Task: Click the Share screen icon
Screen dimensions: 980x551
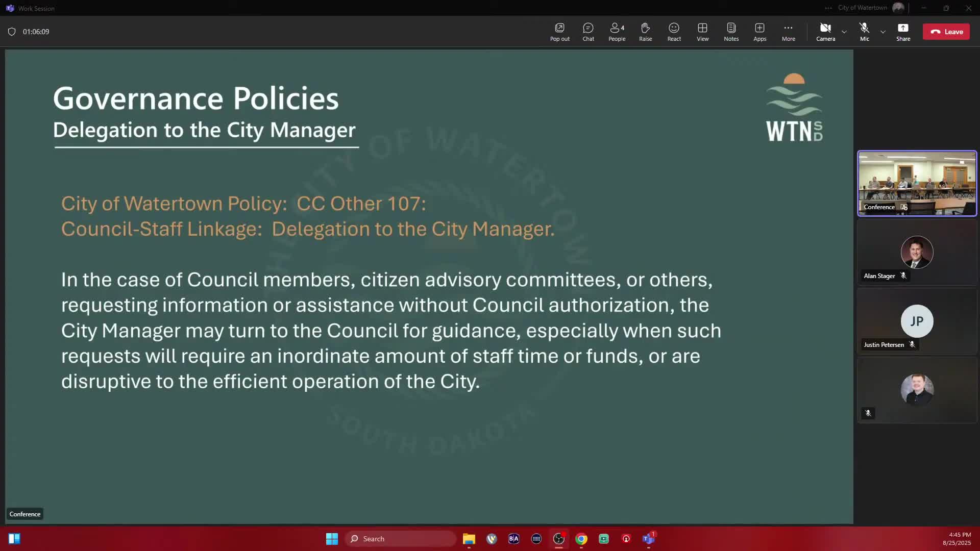Action: (903, 32)
